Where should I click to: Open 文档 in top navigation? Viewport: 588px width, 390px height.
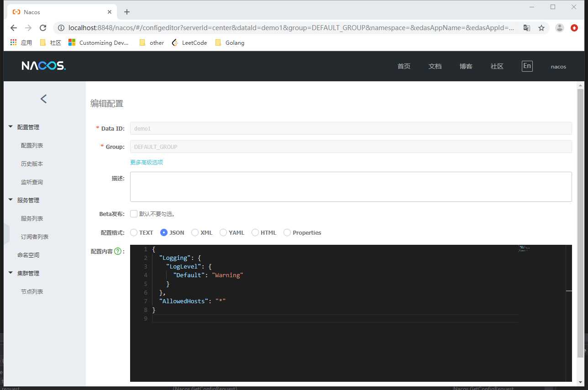tap(435, 66)
